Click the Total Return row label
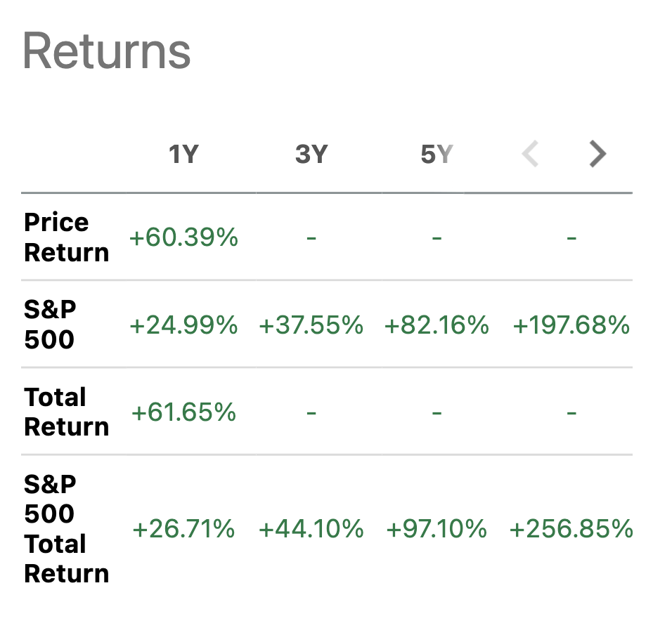This screenshot has width=672, height=621. coord(66,412)
